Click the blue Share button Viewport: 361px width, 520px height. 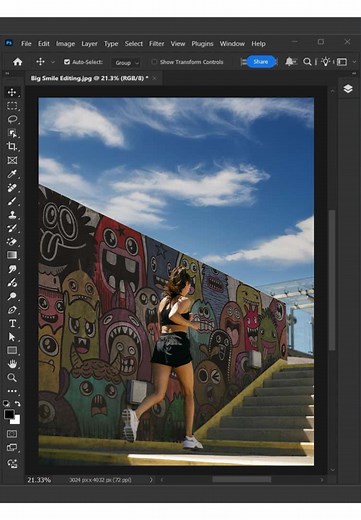tap(261, 62)
